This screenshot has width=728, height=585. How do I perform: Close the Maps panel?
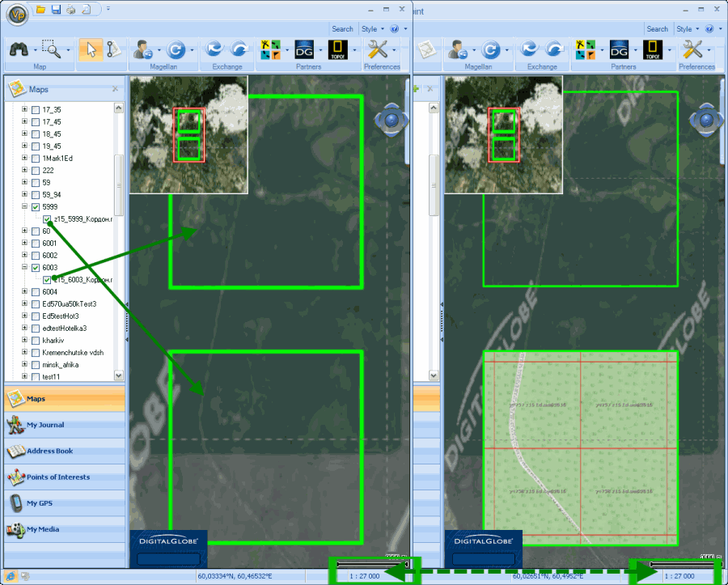(115, 89)
